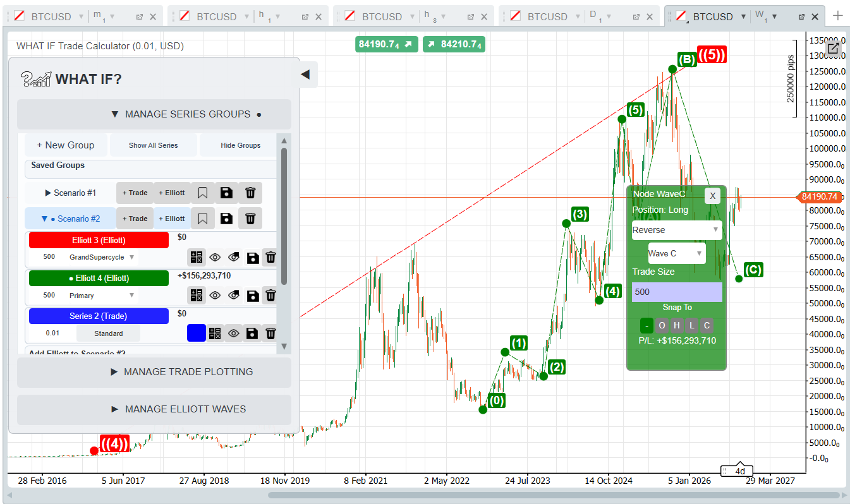
Task: Open the GrandSupercycle degree dropdown
Action: tap(102, 257)
